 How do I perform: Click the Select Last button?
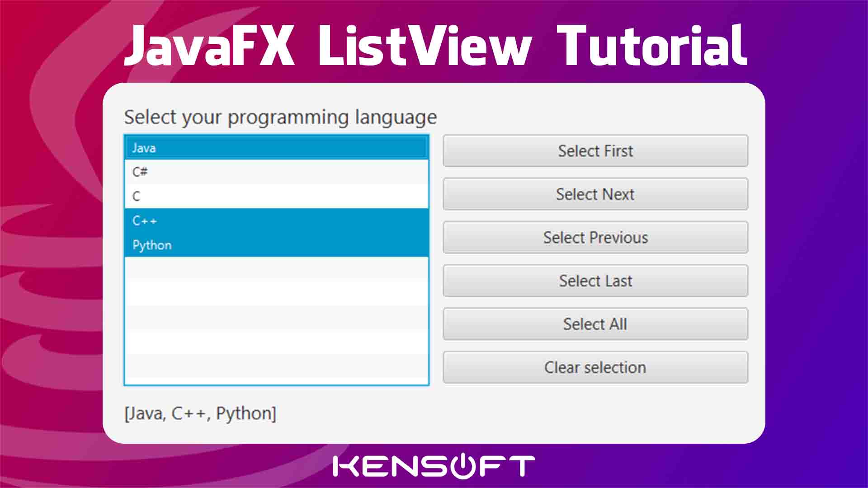point(595,281)
